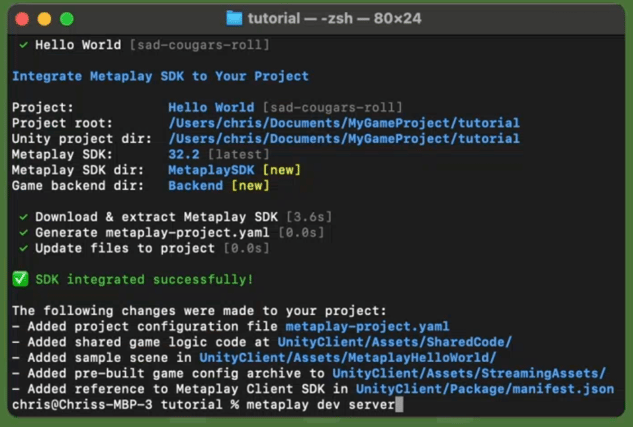Click the checkmark before top Hello World line
The width and height of the screenshot is (633, 427).
click(x=23, y=45)
